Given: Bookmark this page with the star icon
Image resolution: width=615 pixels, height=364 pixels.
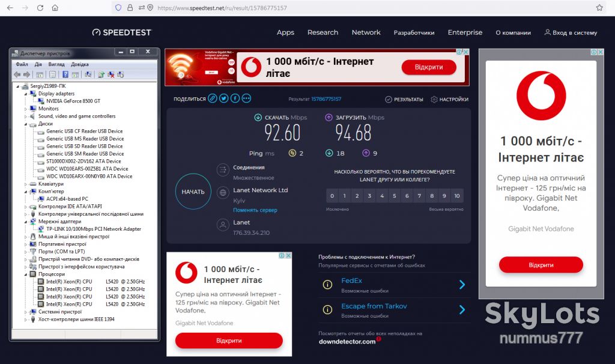Looking at the screenshot, I should [x=599, y=7].
